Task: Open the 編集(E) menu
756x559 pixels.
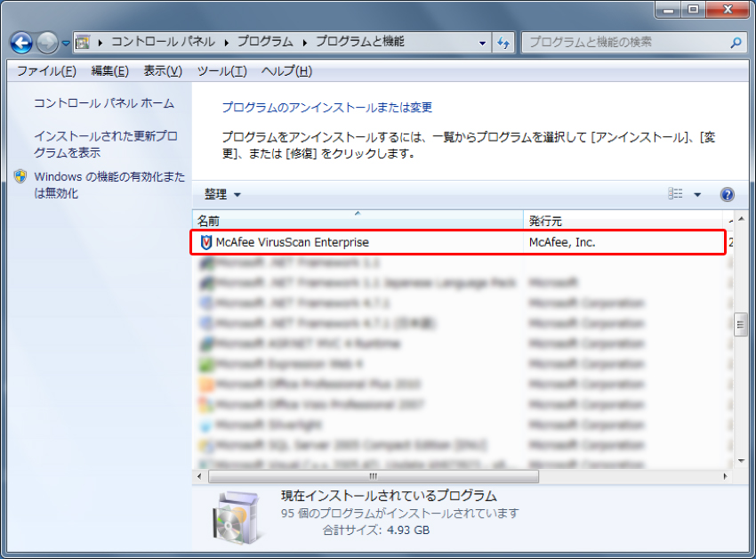Action: (x=110, y=71)
